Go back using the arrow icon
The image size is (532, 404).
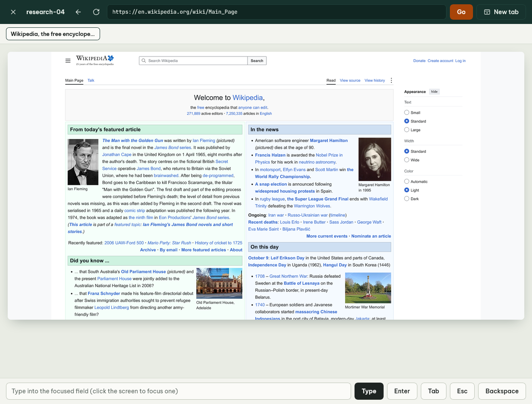pos(78,12)
